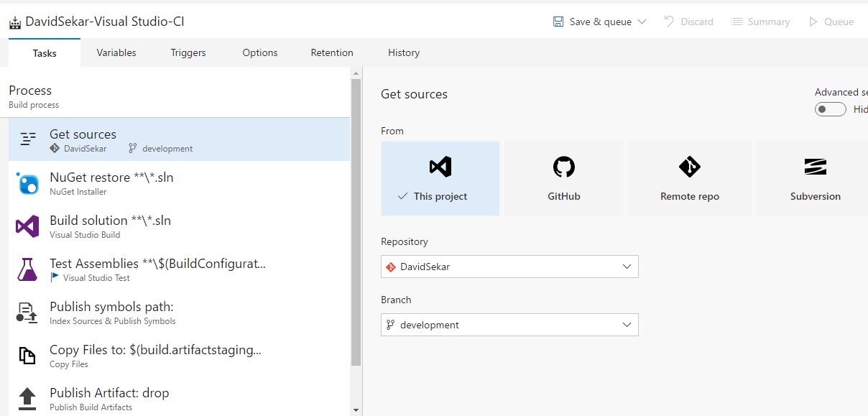
Task: Click the Branch dropdown chevron arrow
Action: 627,325
